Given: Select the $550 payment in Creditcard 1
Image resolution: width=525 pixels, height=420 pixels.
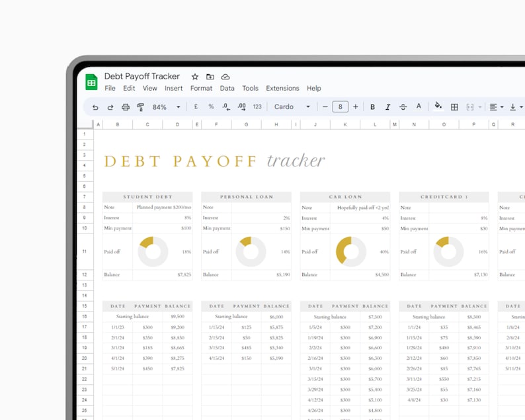Looking at the screenshot, I should click(x=444, y=379).
